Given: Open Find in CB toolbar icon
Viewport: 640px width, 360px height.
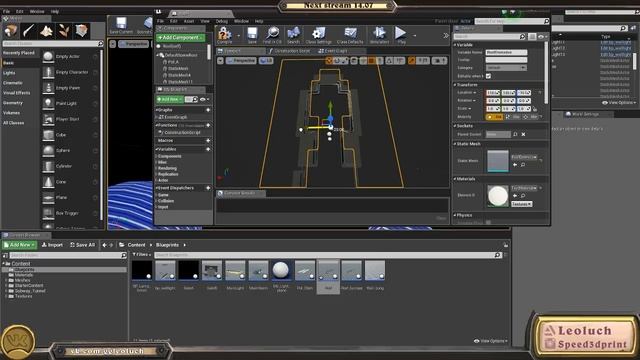Looking at the screenshot, I should coord(272,34).
